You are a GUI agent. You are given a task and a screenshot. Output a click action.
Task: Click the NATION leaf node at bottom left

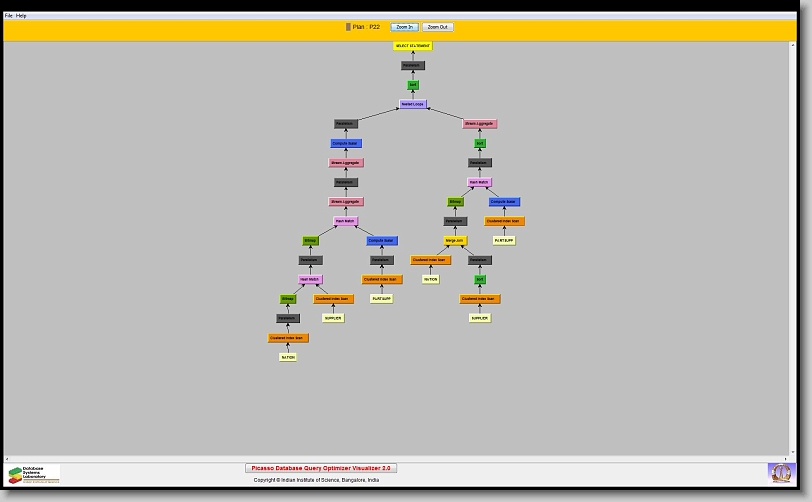[288, 357]
